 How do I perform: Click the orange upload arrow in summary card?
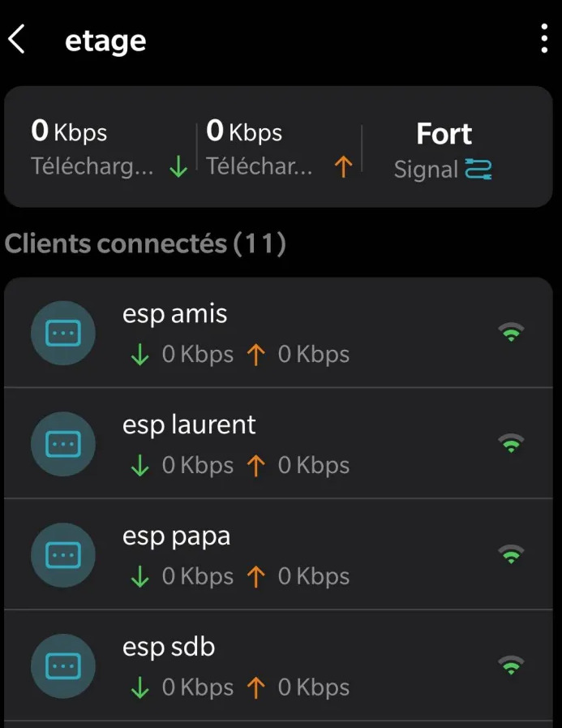click(343, 166)
